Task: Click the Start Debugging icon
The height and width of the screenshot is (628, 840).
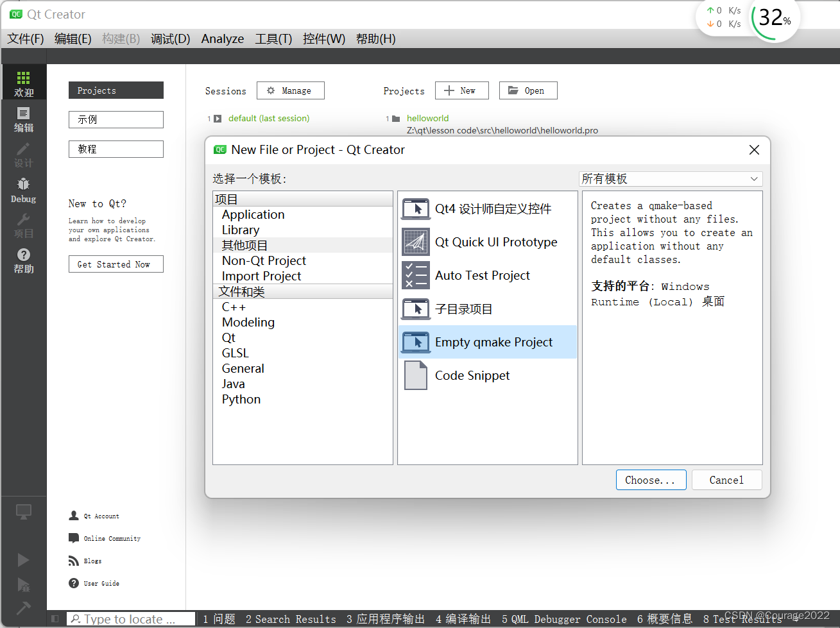Action: point(24,584)
